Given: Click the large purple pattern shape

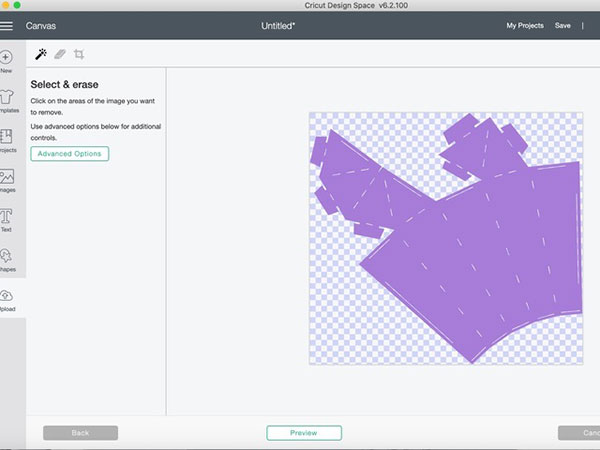Looking at the screenshot, I should 480,260.
